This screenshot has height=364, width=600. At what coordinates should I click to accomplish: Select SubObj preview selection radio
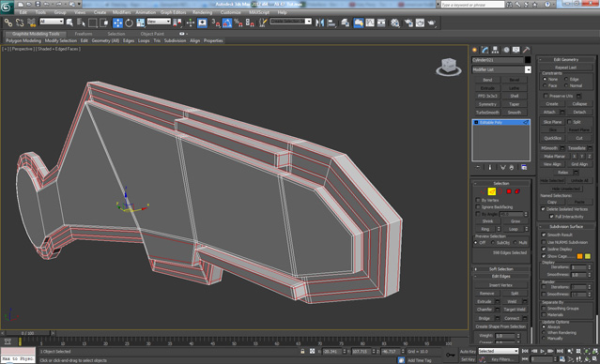pyautogui.click(x=492, y=243)
